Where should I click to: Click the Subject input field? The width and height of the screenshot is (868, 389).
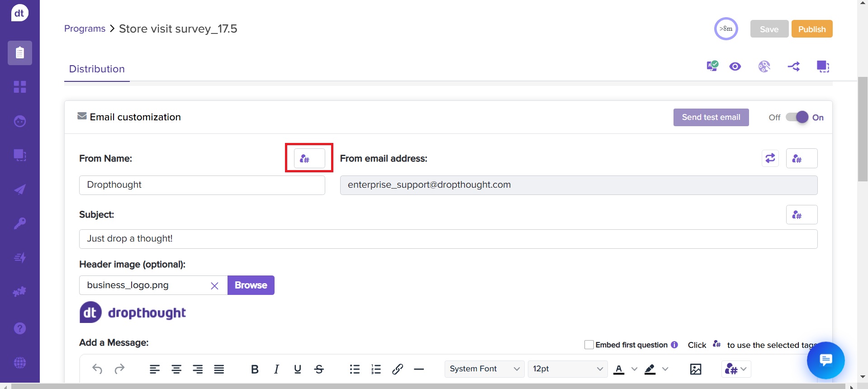448,239
